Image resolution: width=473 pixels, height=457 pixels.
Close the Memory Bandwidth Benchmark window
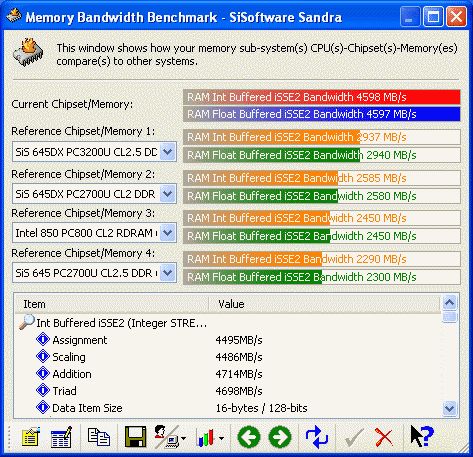pyautogui.click(x=456, y=16)
